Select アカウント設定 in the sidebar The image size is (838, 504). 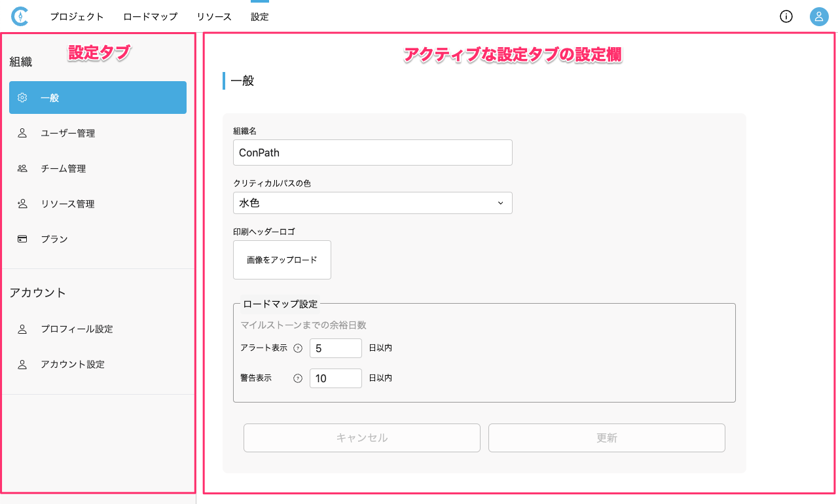point(73,365)
